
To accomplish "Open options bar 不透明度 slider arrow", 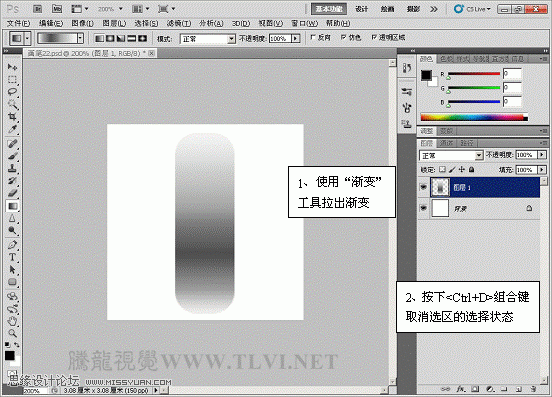I will coord(296,38).
